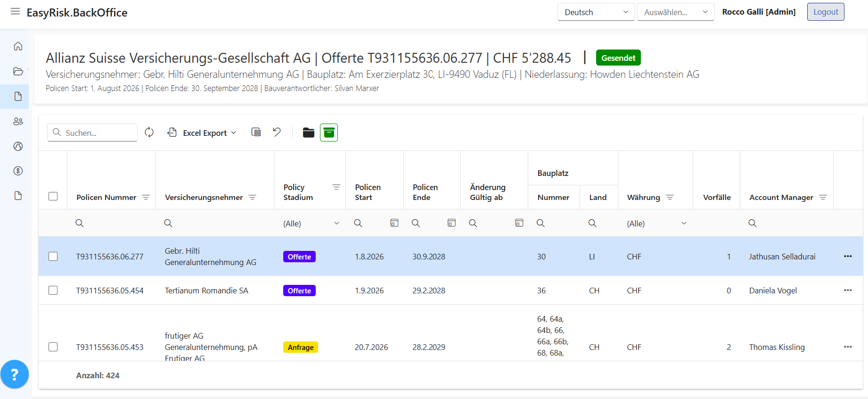Click the date 20.7.2026
Screen dimensions: 868x399
pos(371,347)
